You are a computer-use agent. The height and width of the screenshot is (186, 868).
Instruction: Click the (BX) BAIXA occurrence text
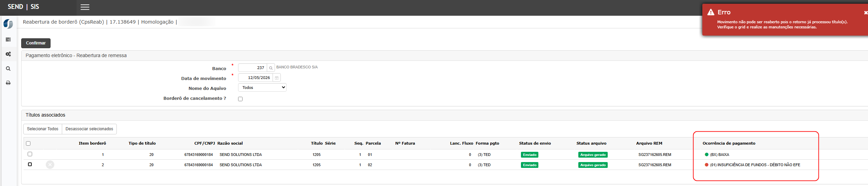coord(719,155)
